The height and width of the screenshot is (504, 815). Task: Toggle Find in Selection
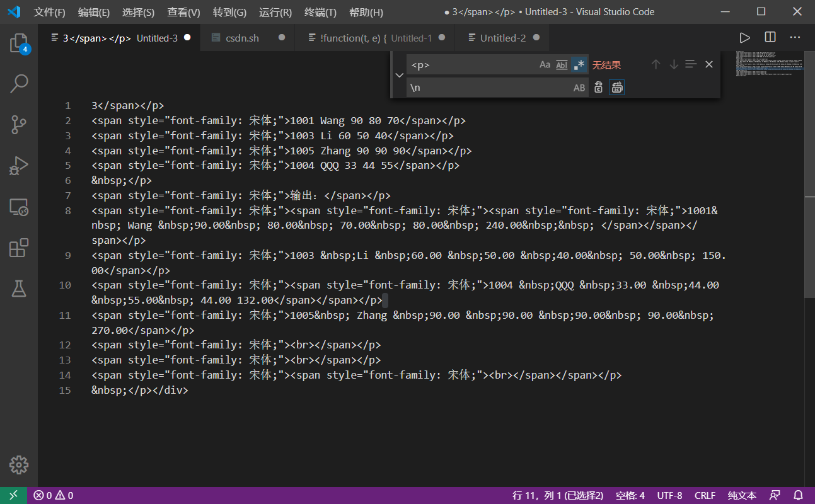coord(691,64)
